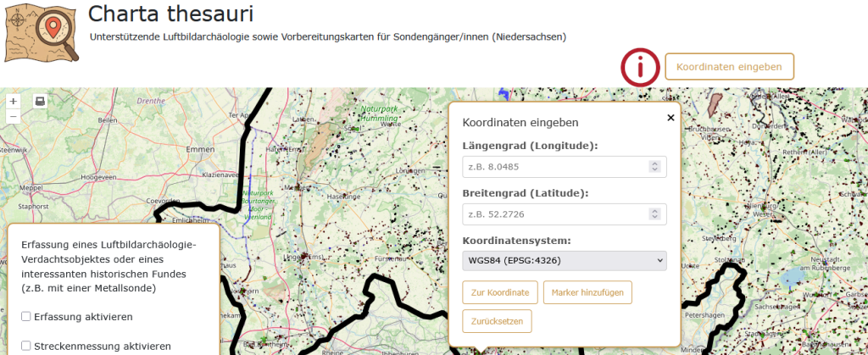
Task: Click the Charta thesauri map logo
Action: pyautogui.click(x=42, y=34)
